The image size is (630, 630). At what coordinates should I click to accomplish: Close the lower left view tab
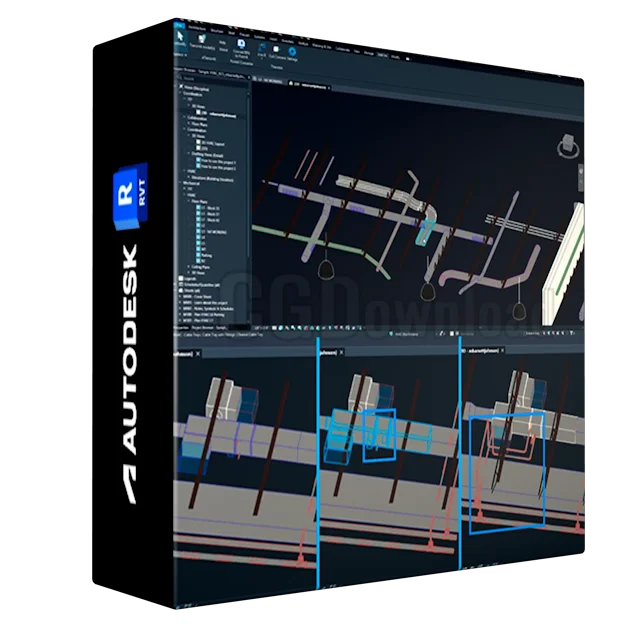click(x=198, y=354)
